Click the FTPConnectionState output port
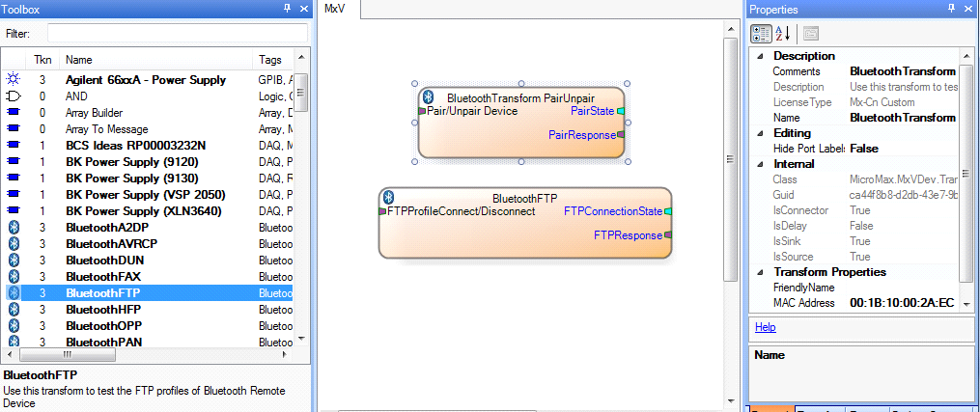Viewport: 980px width, 412px height. [667, 211]
